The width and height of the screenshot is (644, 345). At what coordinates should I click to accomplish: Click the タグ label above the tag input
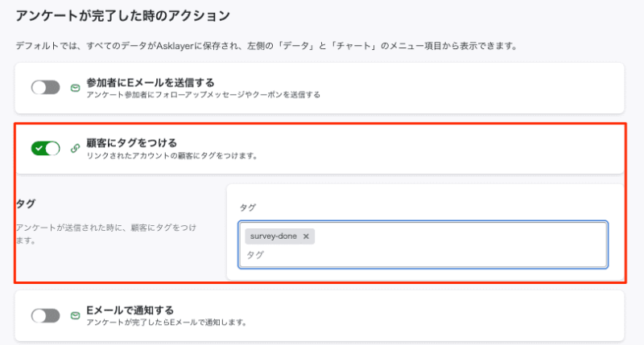click(248, 207)
